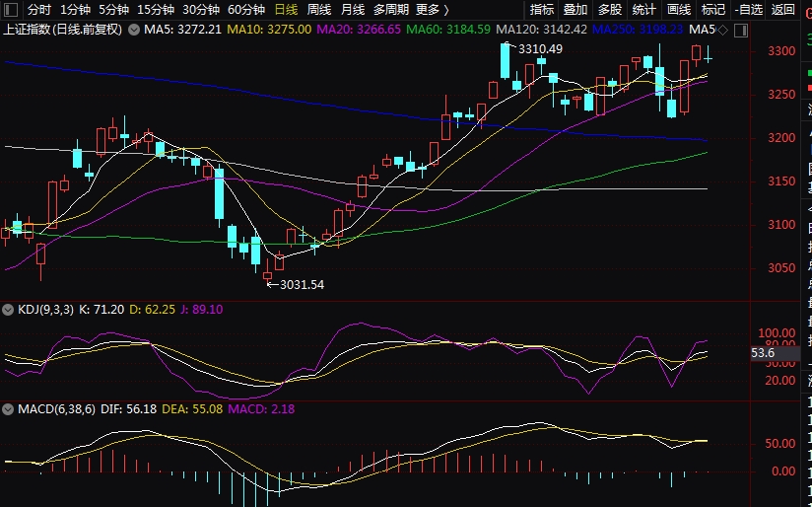Switch to the 60分钟 period tab
Image resolution: width=812 pixels, height=507 pixels.
[x=246, y=10]
